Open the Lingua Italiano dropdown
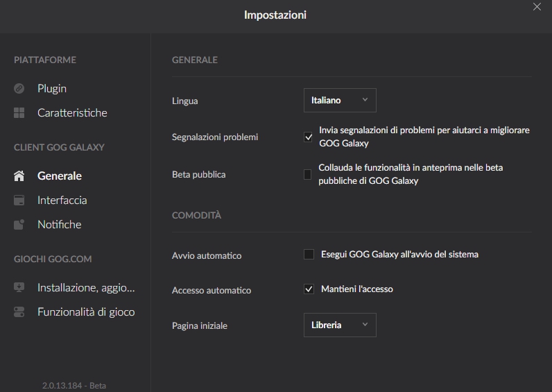Viewport: 552px width, 392px height. click(x=340, y=101)
